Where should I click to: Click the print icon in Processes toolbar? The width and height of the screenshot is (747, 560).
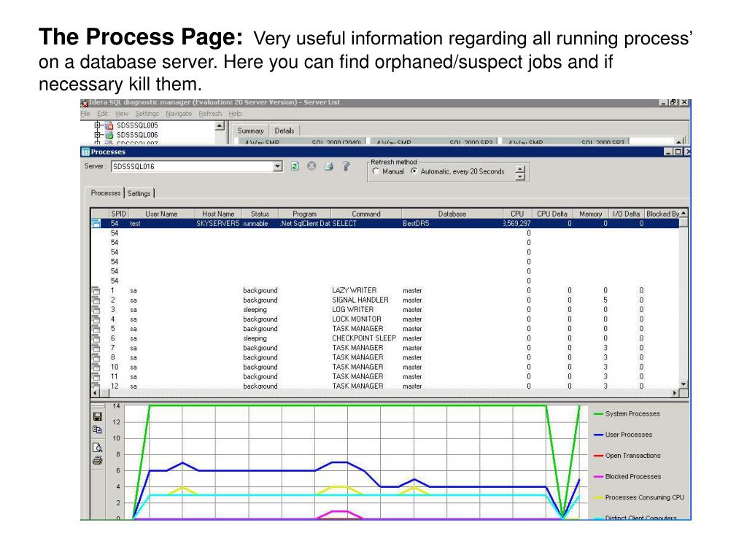pyautogui.click(x=329, y=166)
